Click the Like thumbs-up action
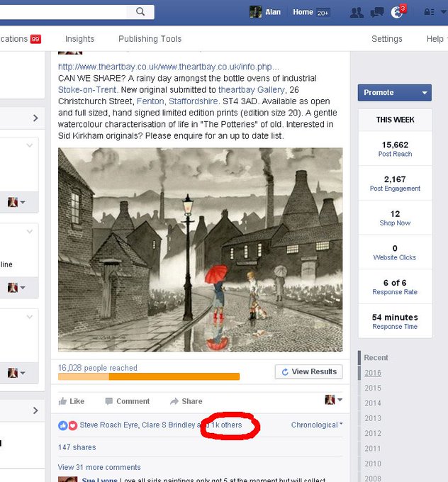 72,401
